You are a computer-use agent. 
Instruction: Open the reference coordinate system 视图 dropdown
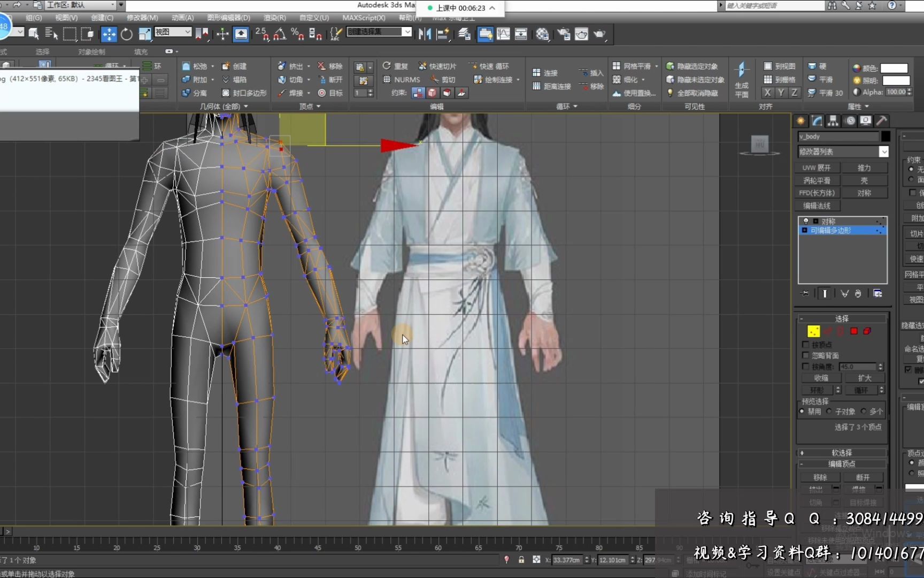click(173, 32)
